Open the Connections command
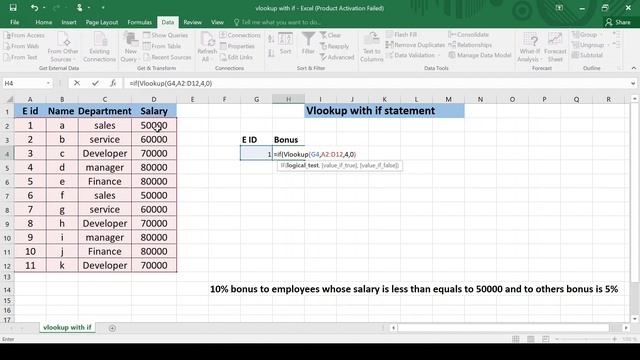 tap(240, 36)
